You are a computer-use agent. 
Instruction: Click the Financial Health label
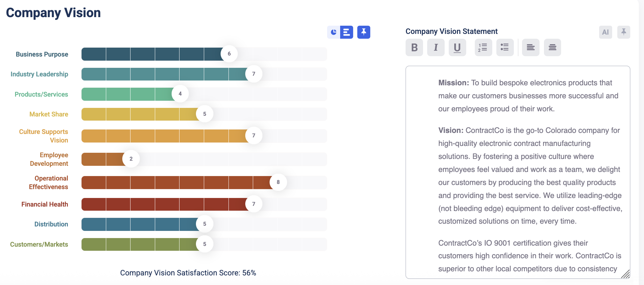click(x=45, y=205)
